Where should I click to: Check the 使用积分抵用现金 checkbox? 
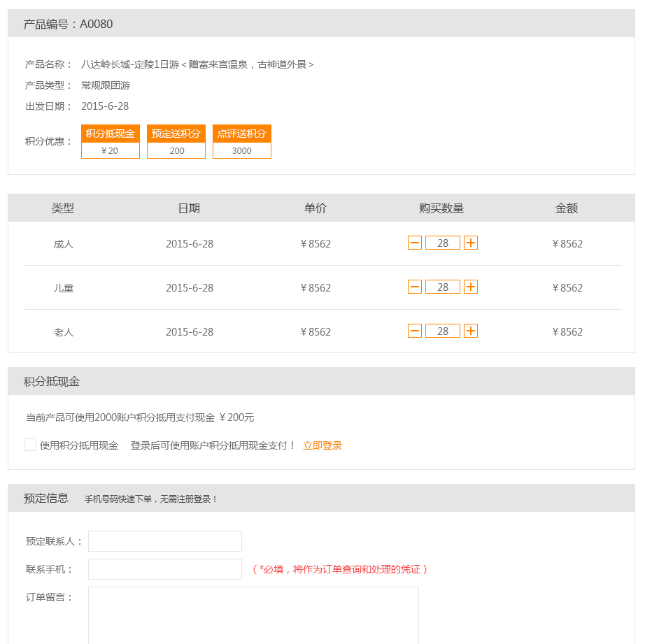(30, 445)
